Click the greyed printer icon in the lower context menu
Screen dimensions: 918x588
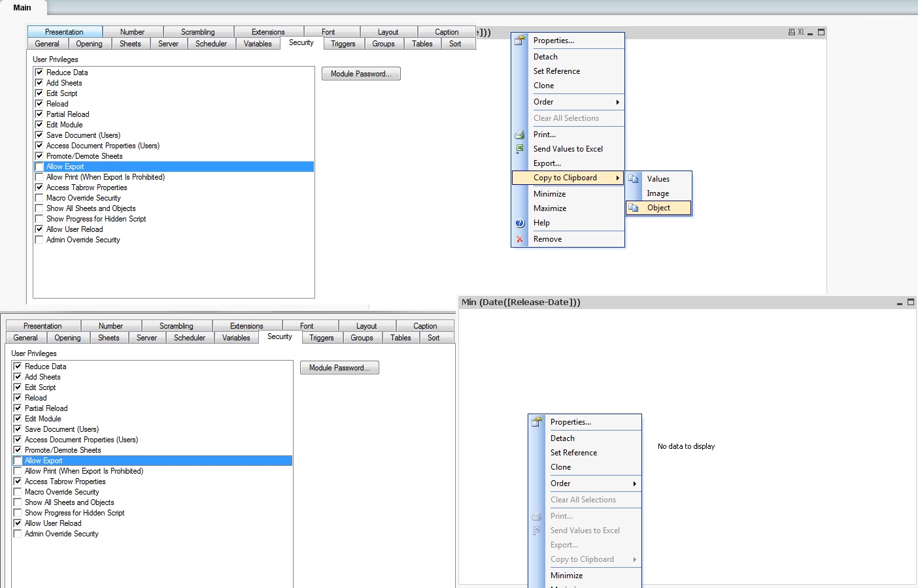coord(537,516)
